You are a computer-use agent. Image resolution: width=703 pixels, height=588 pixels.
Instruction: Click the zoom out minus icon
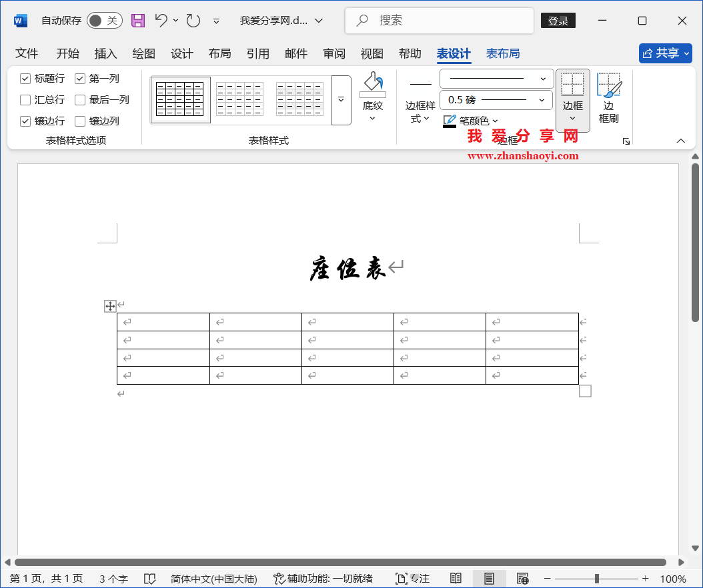point(547,579)
